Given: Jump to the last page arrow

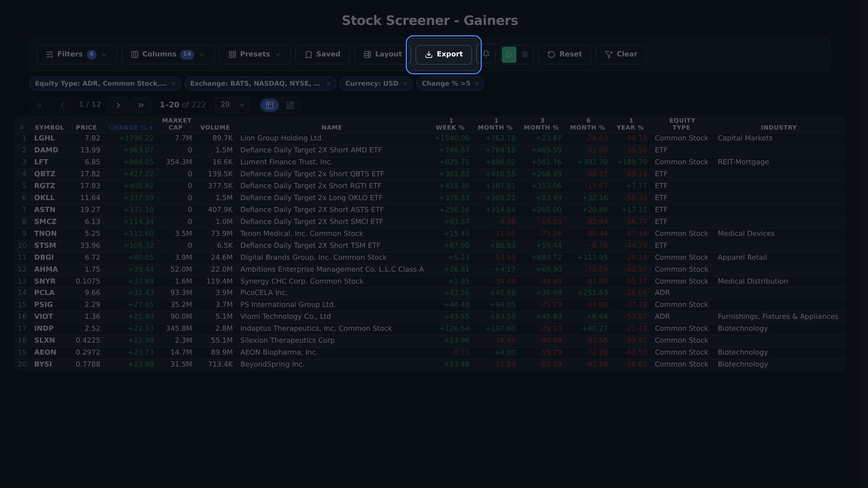Looking at the screenshot, I should click(141, 105).
